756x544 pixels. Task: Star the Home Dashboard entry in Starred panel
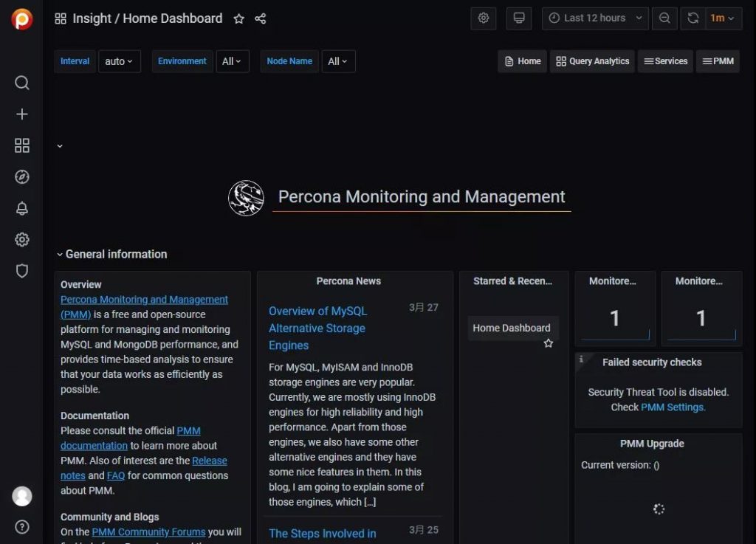click(x=549, y=343)
